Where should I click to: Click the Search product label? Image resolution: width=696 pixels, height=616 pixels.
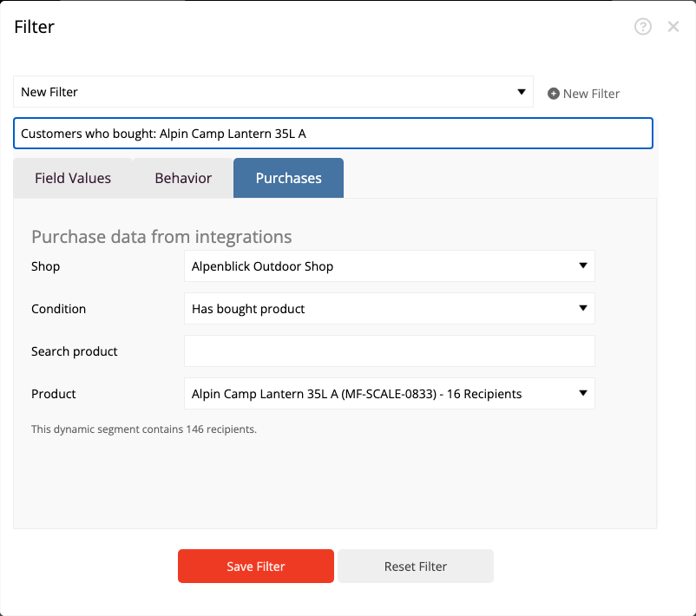(x=74, y=351)
